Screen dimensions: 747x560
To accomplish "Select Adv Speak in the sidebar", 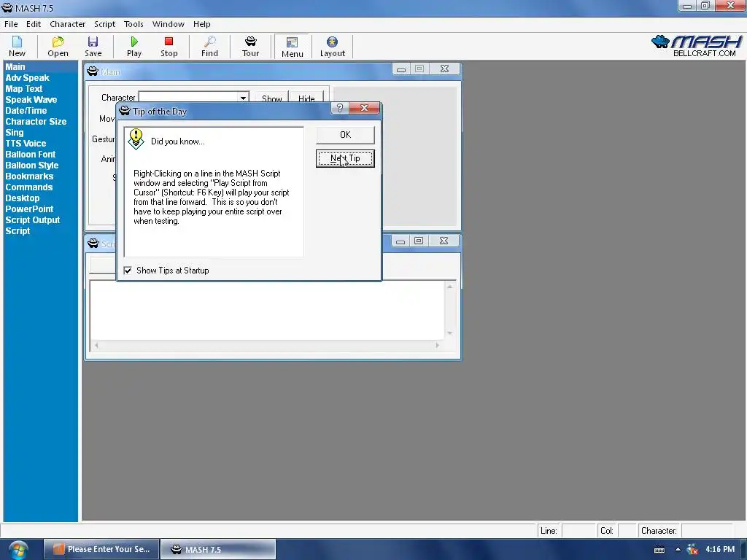I will click(x=27, y=78).
